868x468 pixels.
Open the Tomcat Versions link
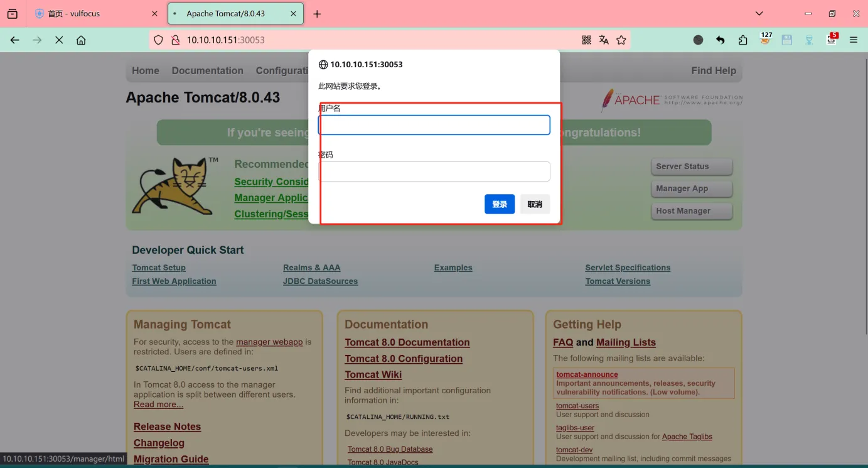618,281
